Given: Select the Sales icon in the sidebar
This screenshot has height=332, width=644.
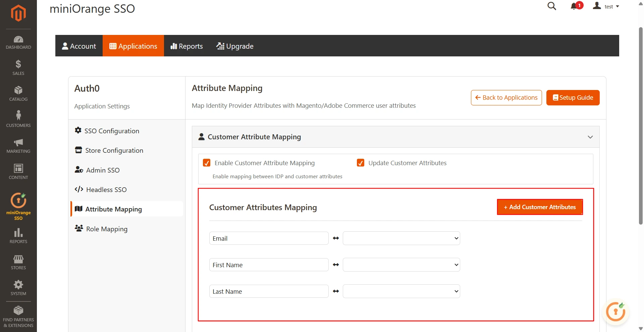Looking at the screenshot, I should click(x=18, y=66).
